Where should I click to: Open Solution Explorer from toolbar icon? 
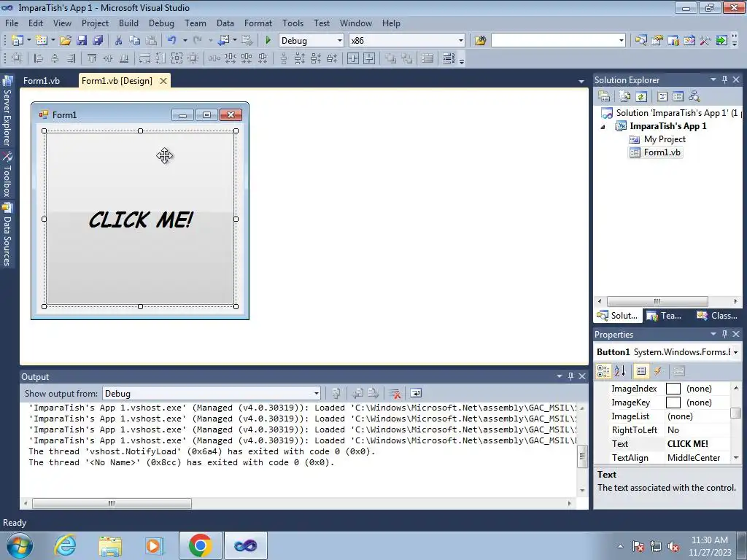click(x=640, y=41)
